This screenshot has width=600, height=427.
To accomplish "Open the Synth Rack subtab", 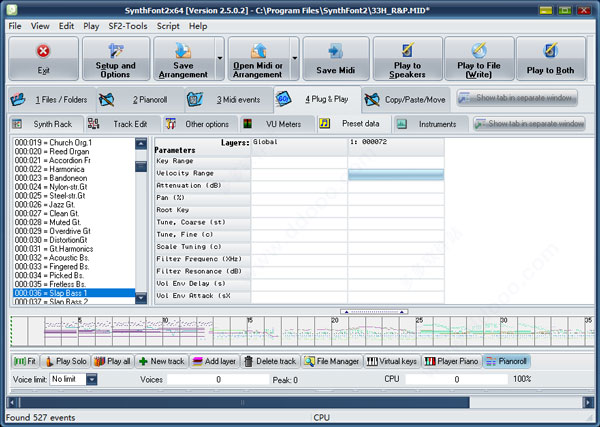I will (46, 124).
